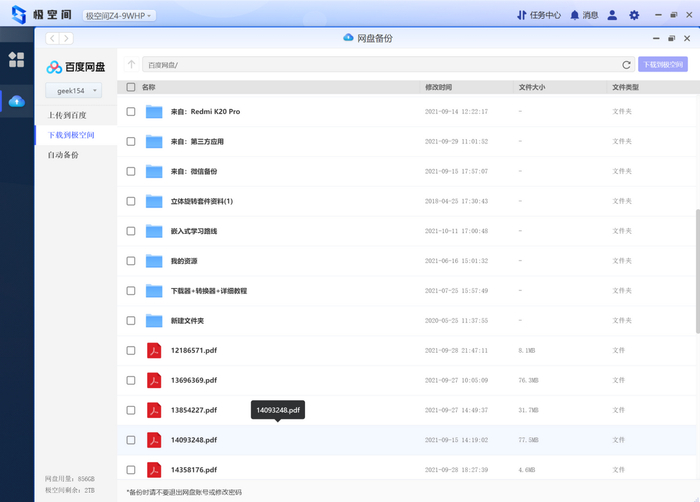The width and height of the screenshot is (700, 502).
Task: Open the user account profile icon
Action: [x=612, y=15]
